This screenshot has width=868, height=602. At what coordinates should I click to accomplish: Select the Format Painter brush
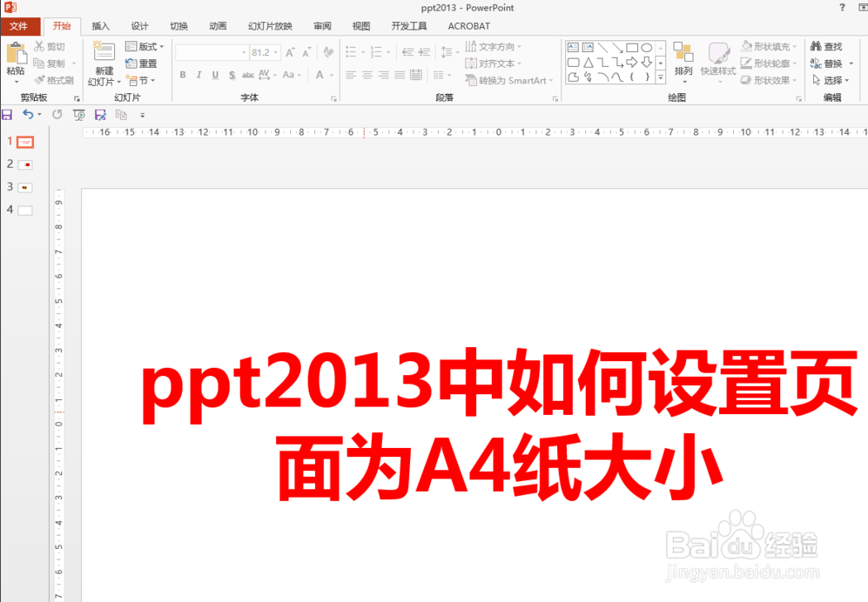(x=54, y=80)
